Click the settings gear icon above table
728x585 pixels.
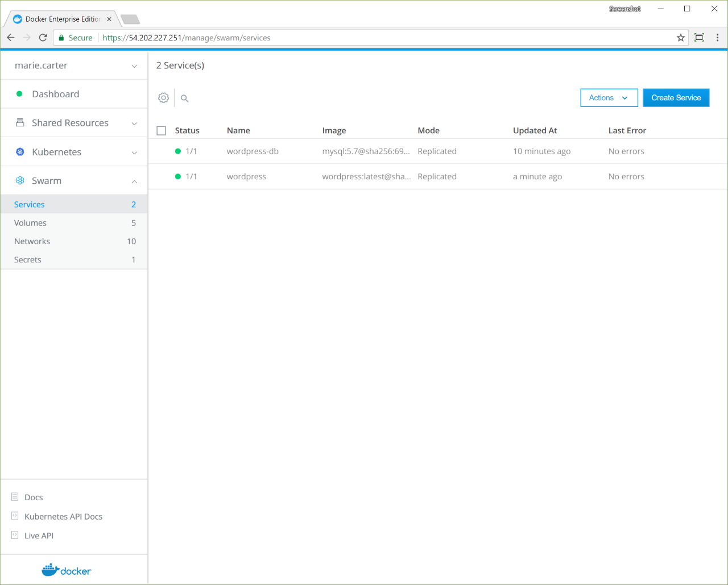163,98
